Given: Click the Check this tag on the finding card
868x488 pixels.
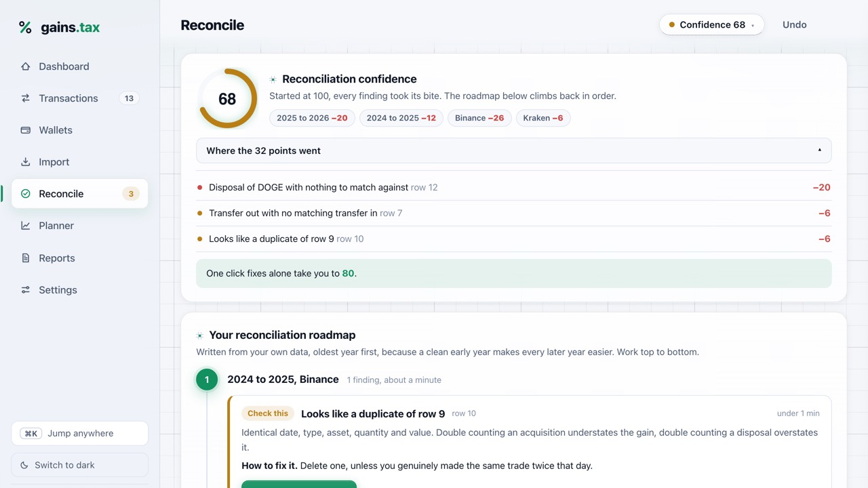Looking at the screenshot, I should (x=268, y=413).
